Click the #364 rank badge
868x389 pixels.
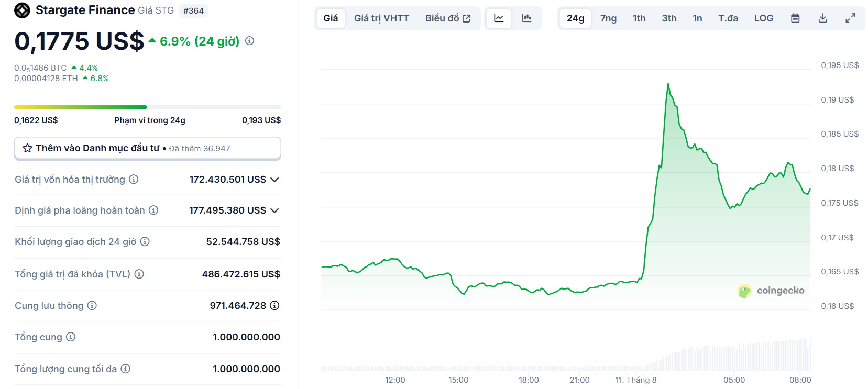point(193,10)
